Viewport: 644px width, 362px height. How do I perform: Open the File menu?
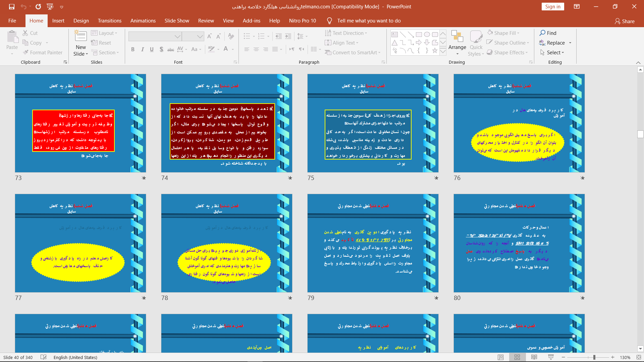12,21
